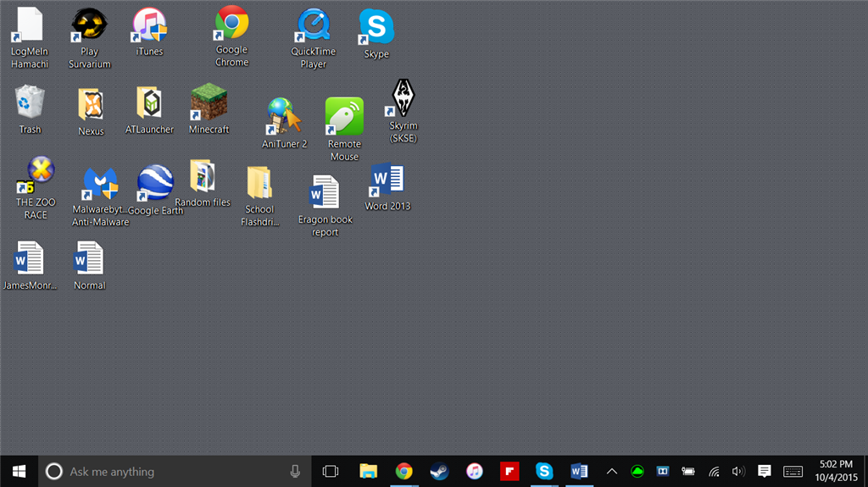
Task: Select the Google Chrome desktop shortcut
Action: [231, 36]
